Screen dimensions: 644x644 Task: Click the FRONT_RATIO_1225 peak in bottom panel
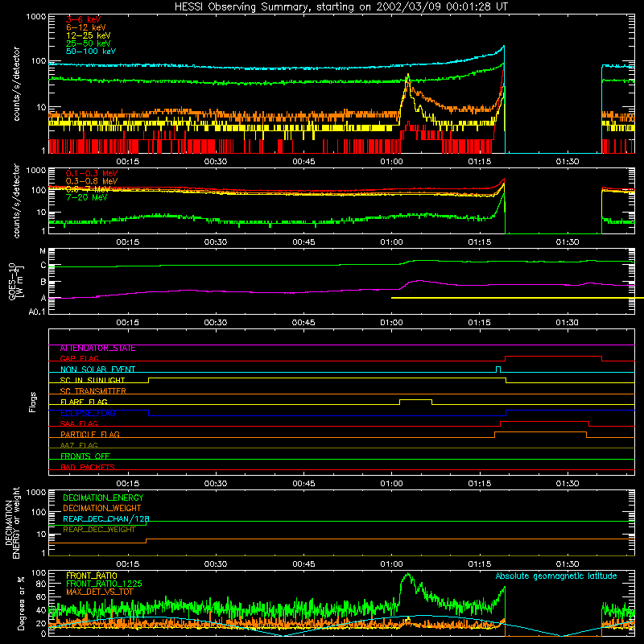coord(407,574)
